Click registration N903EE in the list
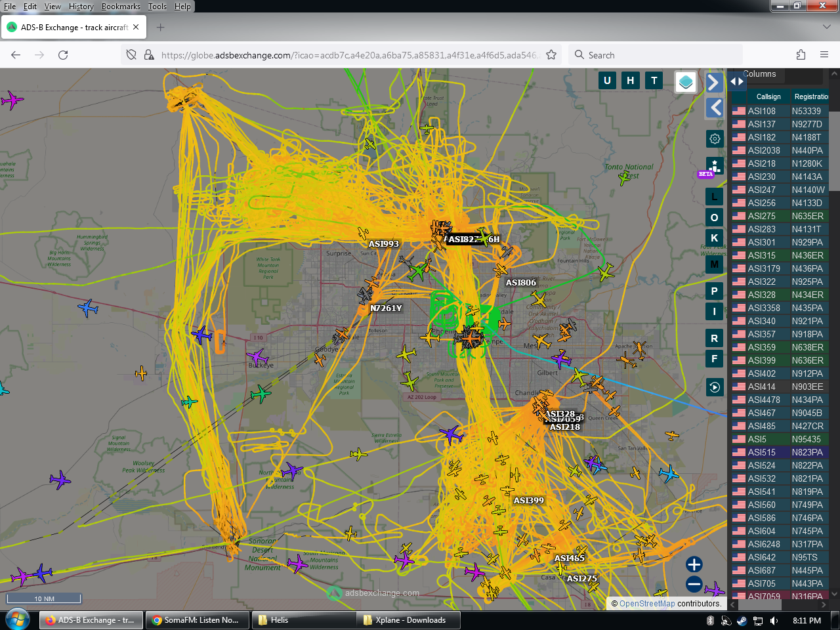Viewport: 840px width, 630px height. pyautogui.click(x=807, y=387)
